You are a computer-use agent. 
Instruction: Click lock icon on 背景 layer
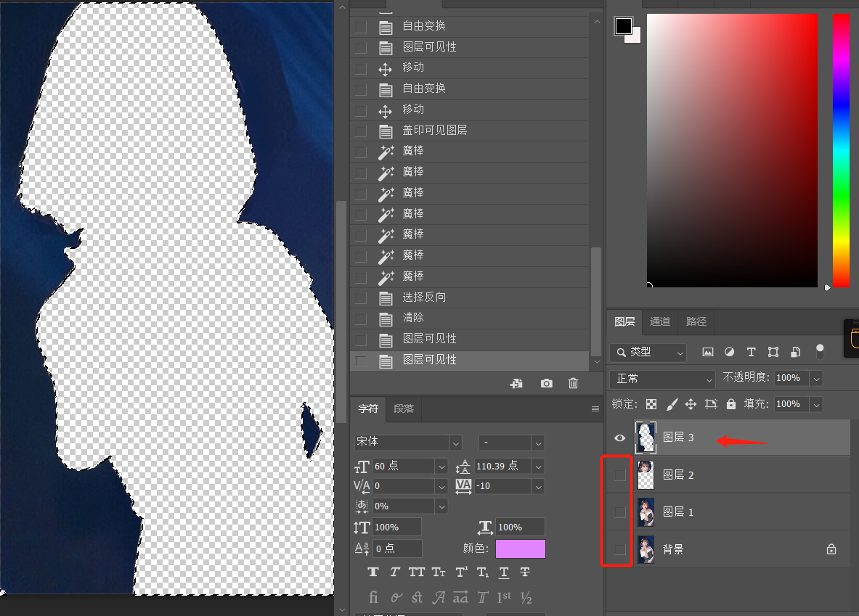point(831,549)
